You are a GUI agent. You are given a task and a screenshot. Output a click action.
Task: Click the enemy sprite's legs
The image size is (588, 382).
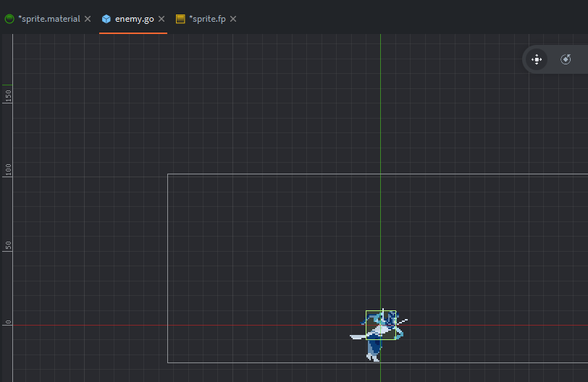click(373, 351)
